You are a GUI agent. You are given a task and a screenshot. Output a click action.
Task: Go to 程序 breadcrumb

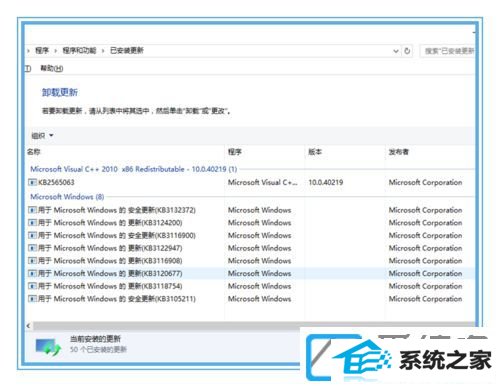(42, 51)
